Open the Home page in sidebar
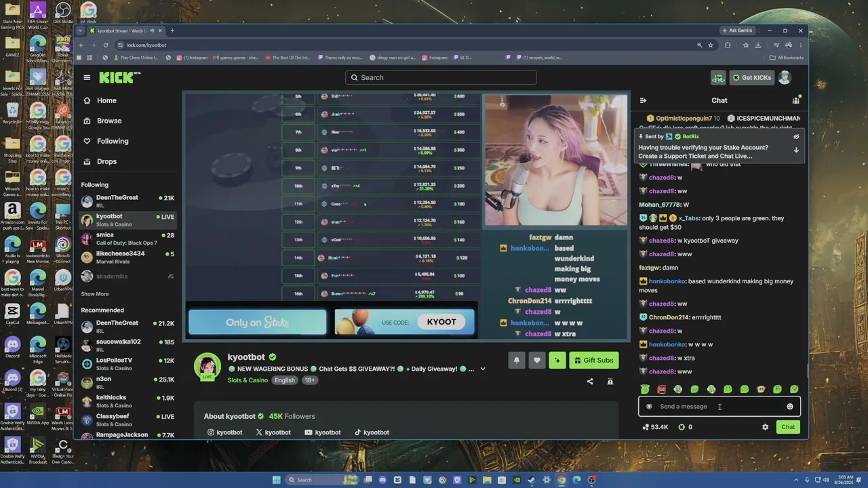This screenshot has height=488, width=868. (99, 100)
